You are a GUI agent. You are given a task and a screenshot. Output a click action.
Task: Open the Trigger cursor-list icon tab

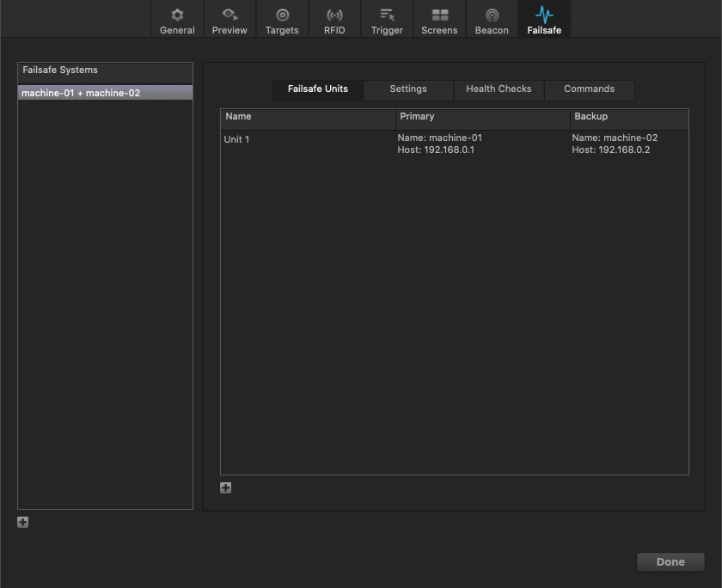tap(387, 19)
